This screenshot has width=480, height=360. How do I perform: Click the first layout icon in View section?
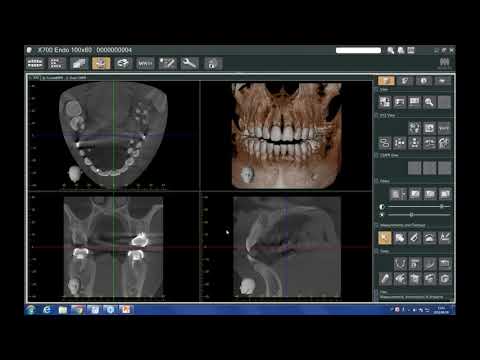tap(385, 102)
